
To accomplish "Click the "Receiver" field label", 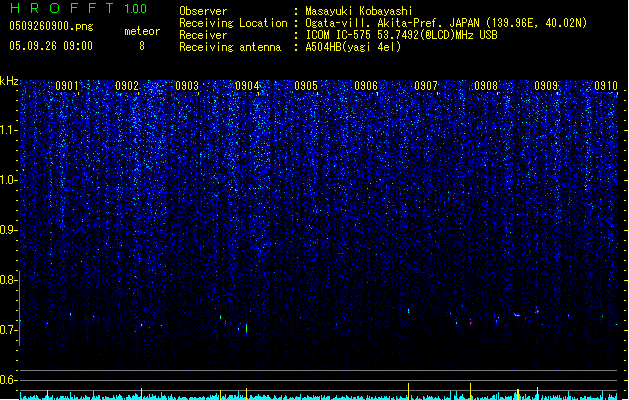I will [x=203, y=35].
